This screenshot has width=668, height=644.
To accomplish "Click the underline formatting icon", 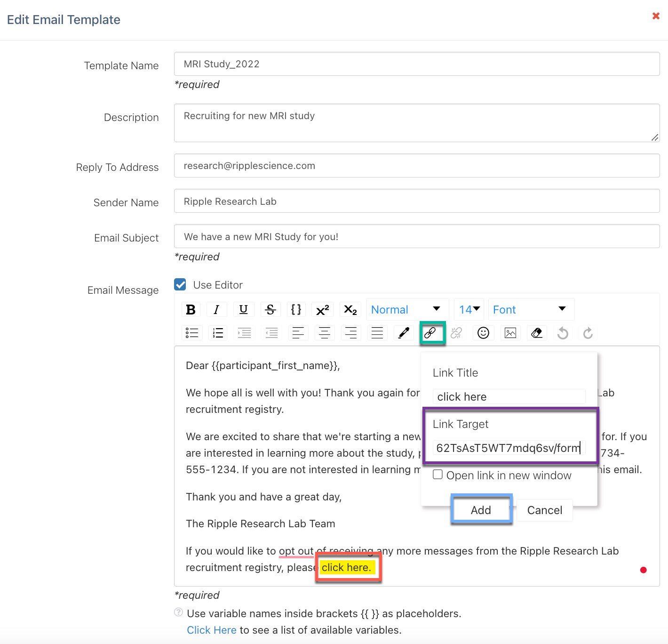I will [x=243, y=309].
